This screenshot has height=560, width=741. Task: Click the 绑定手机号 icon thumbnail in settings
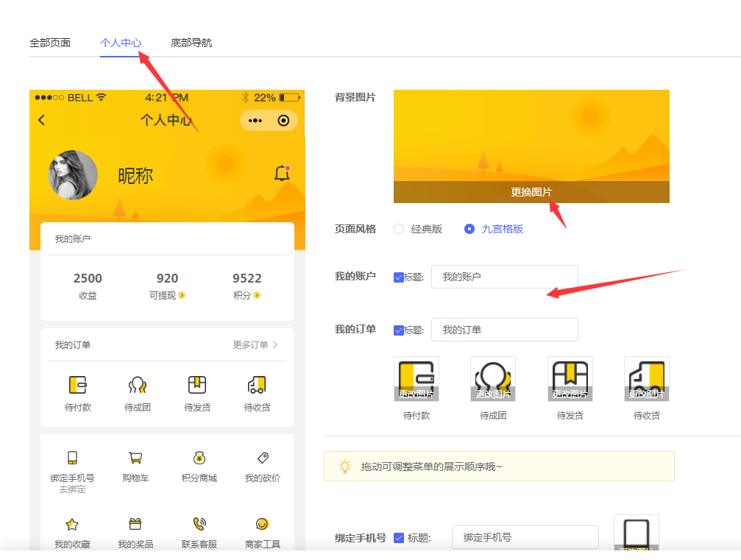click(x=636, y=533)
